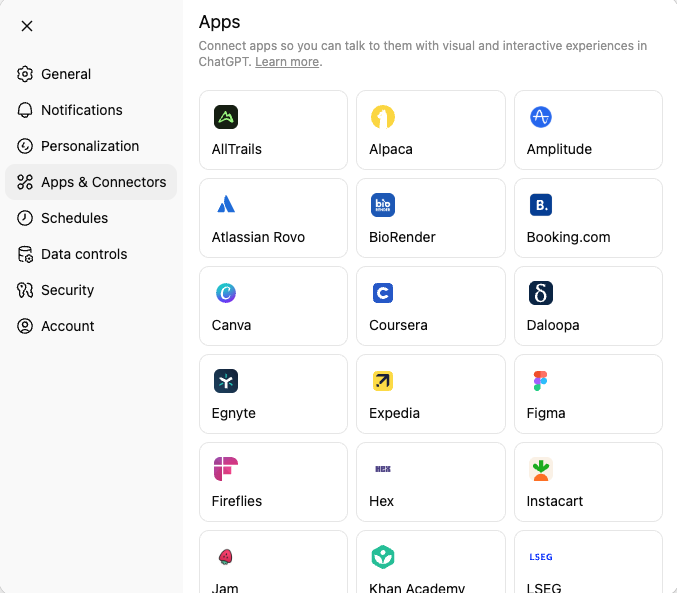Click the Atlassian Rovo logo icon
The width and height of the screenshot is (677, 593).
click(226, 204)
